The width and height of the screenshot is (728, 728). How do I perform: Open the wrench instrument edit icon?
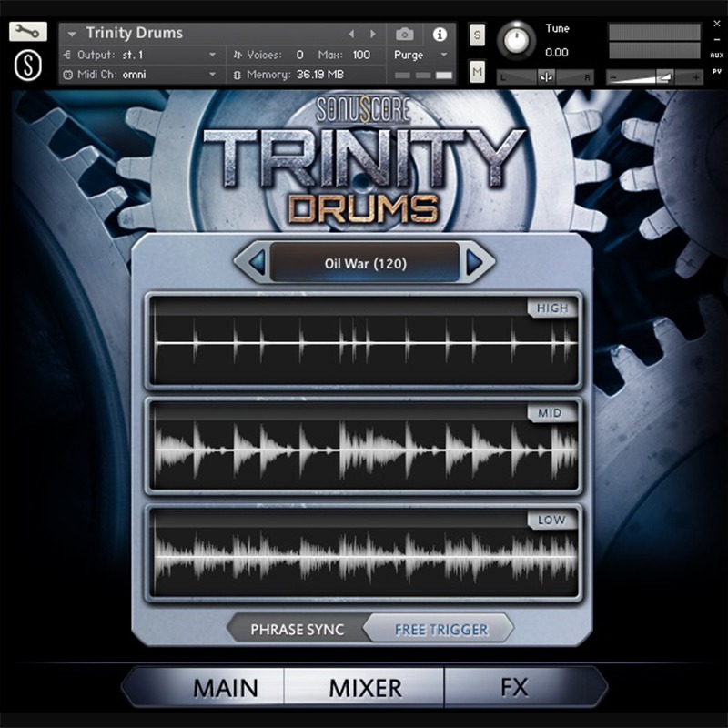(x=28, y=32)
